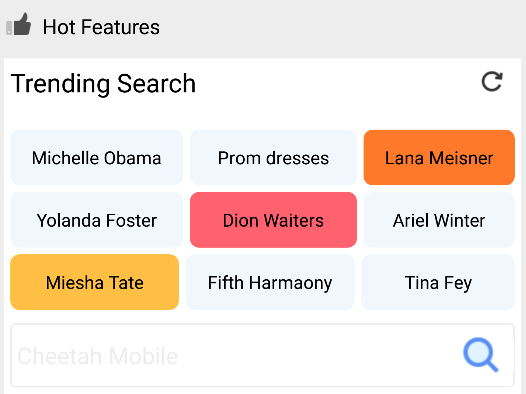Click the Hot Features header label
526x394 pixels.
tap(101, 27)
